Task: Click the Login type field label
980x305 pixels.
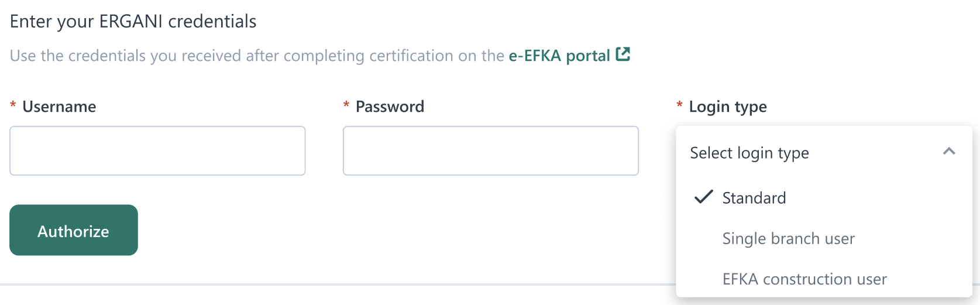Action: point(727,107)
